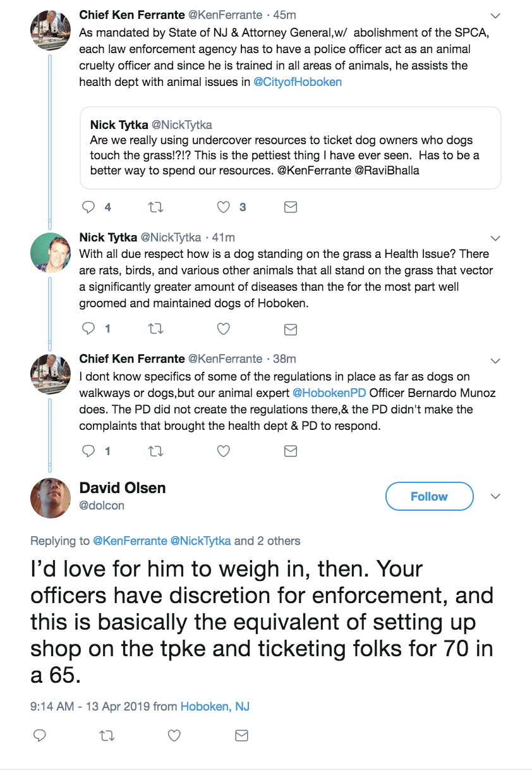Expand options chevron on Nick Tytka's 41m tweet
Screen dimensions: 532x770
coord(495,239)
